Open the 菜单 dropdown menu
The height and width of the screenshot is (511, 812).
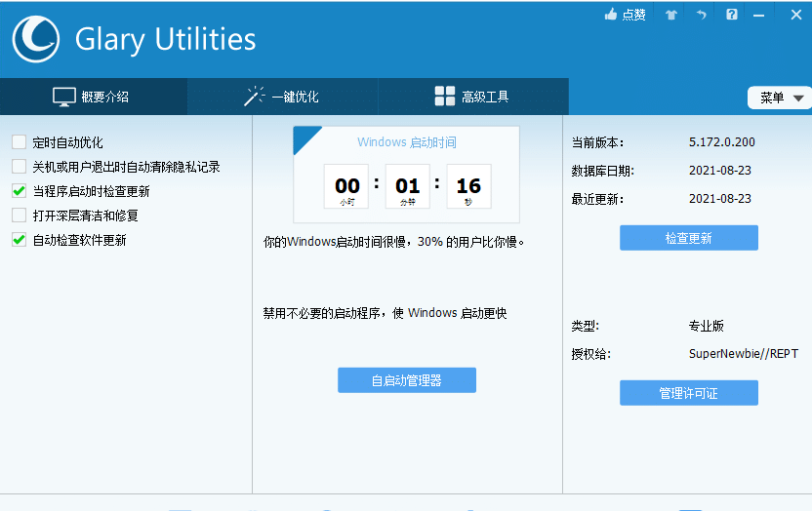(x=781, y=98)
